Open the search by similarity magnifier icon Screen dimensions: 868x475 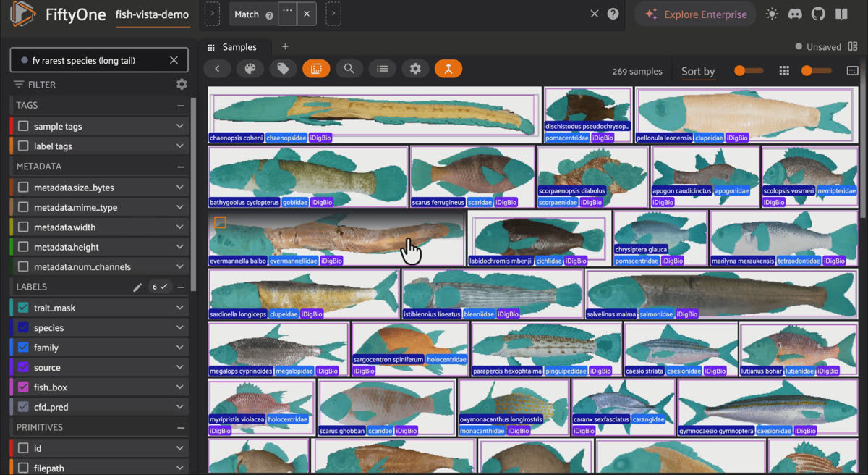tap(349, 69)
